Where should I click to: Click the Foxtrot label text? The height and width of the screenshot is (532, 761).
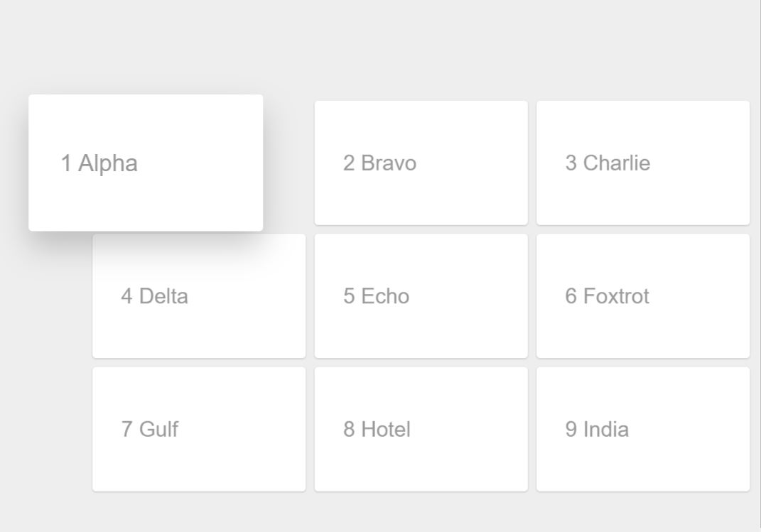coord(605,295)
